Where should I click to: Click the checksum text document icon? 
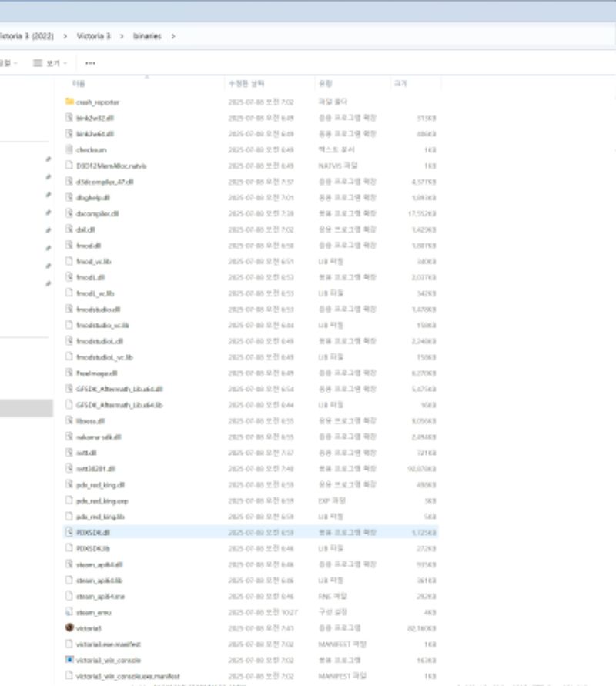pyautogui.click(x=69, y=149)
